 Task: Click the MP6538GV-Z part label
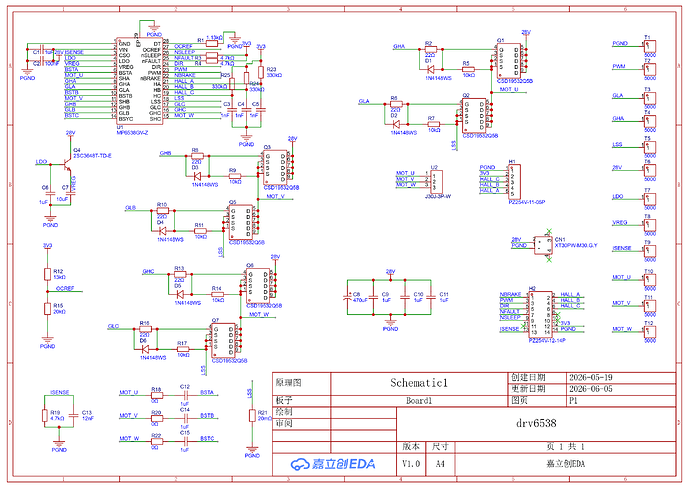click(132, 132)
